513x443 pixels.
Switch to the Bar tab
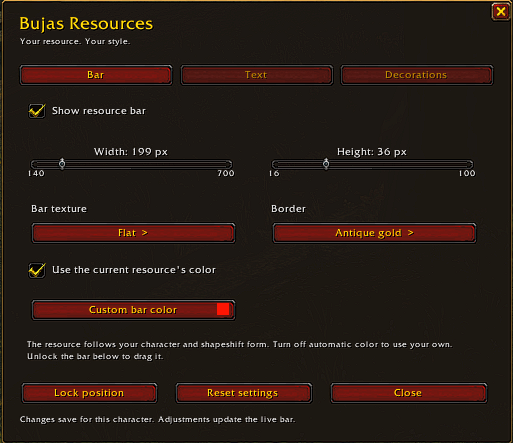point(96,75)
